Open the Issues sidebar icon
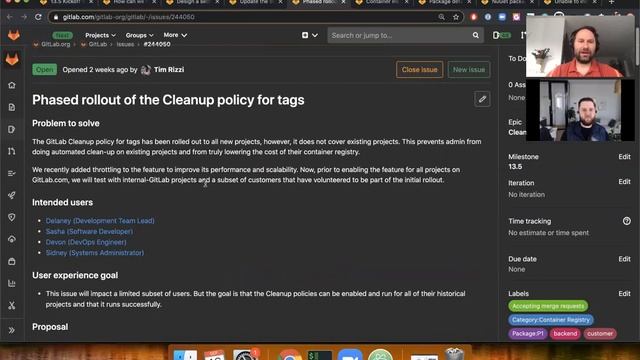This screenshot has height=360, width=640. (12, 129)
